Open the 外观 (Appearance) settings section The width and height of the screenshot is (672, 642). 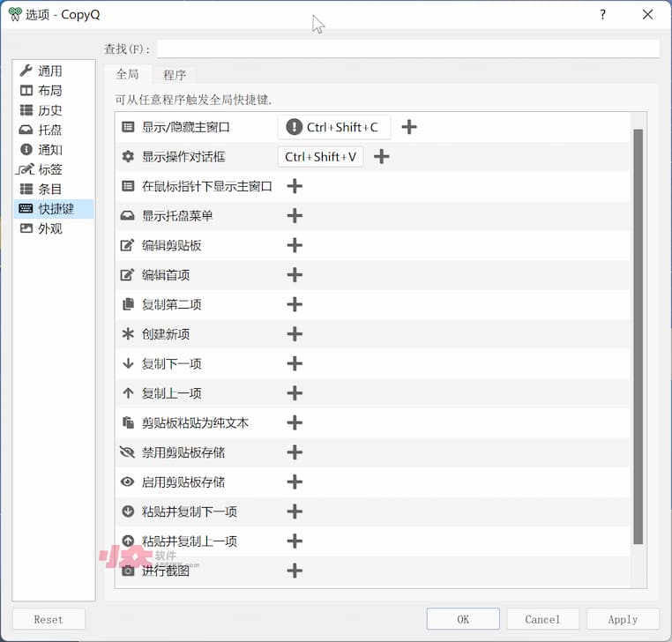click(53, 228)
